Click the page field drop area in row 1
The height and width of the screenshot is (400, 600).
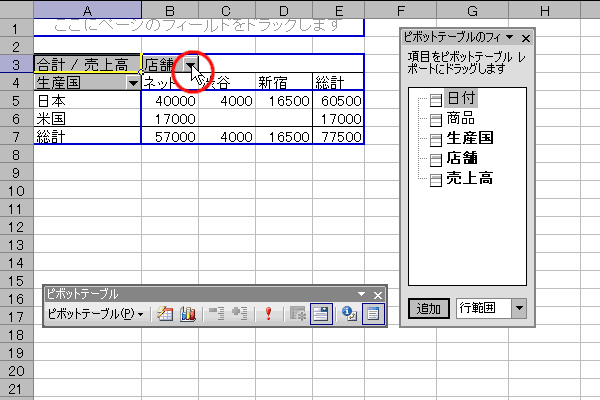pyautogui.click(x=199, y=27)
